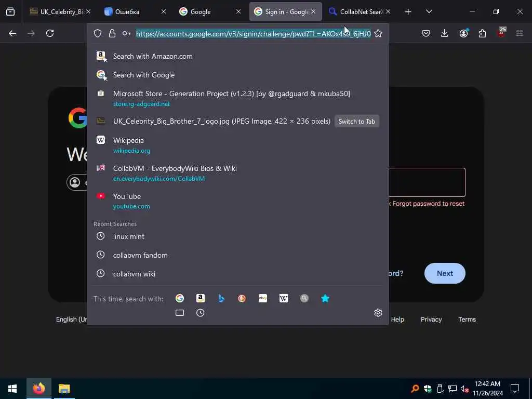
Task: Click the Google password input box
Action: coord(427,182)
